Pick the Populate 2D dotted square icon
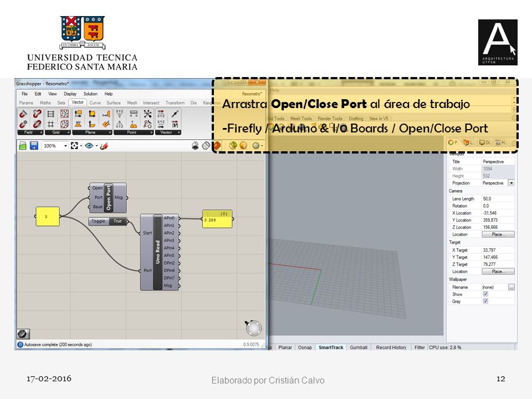 64,114
